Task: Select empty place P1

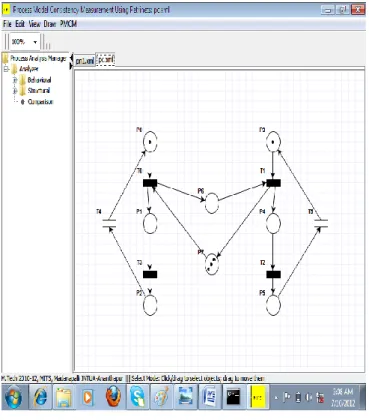Action: coord(150,223)
